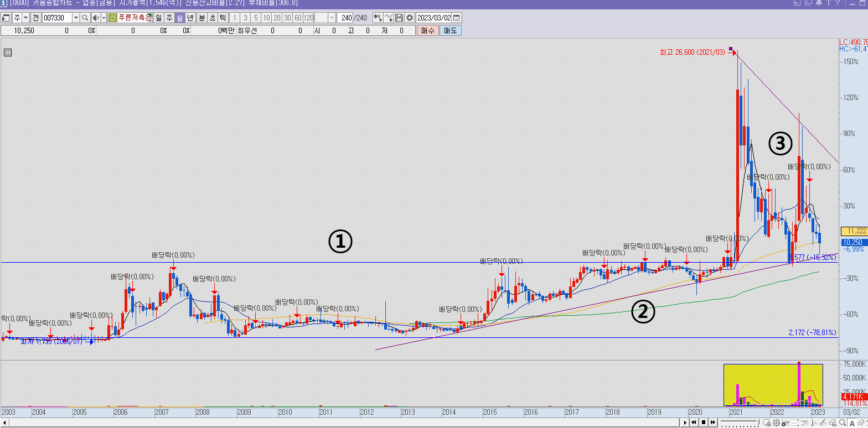Screen dimensions: 868x428
Task: Click the stock name 푸른저축은 label
Action: [135, 18]
